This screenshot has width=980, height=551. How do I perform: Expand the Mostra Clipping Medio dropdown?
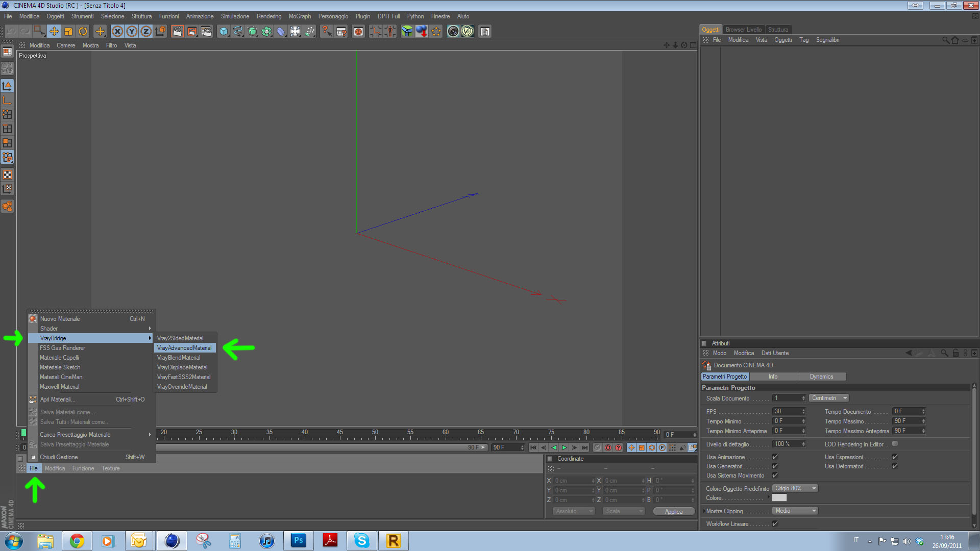click(x=795, y=511)
